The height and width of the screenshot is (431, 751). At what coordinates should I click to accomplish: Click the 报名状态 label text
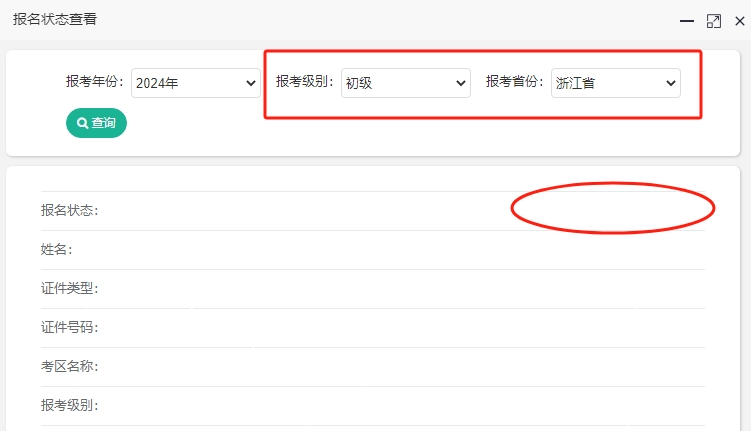69,211
